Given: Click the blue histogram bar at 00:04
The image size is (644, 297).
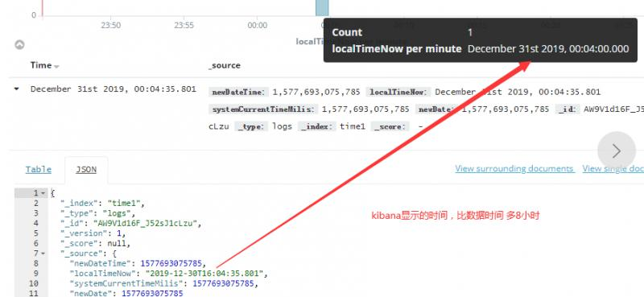Looking at the screenshot, I should [322, 8].
